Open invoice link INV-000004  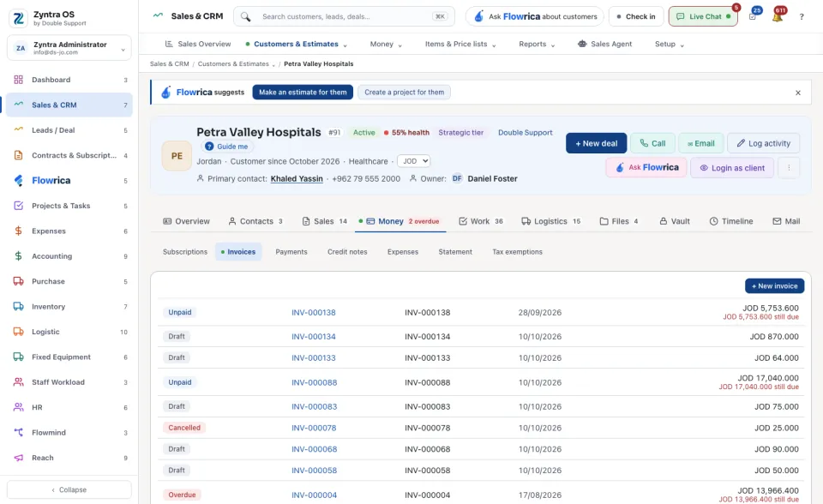(x=314, y=495)
